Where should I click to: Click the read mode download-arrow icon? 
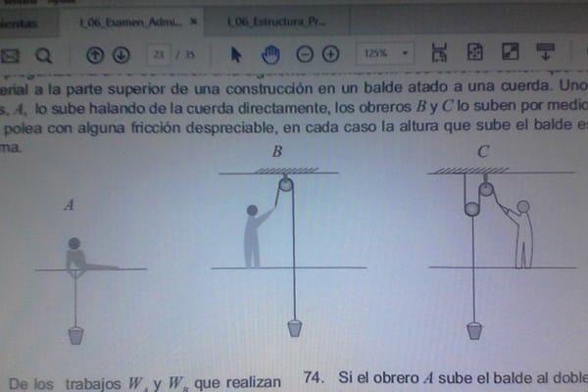pyautogui.click(x=546, y=51)
